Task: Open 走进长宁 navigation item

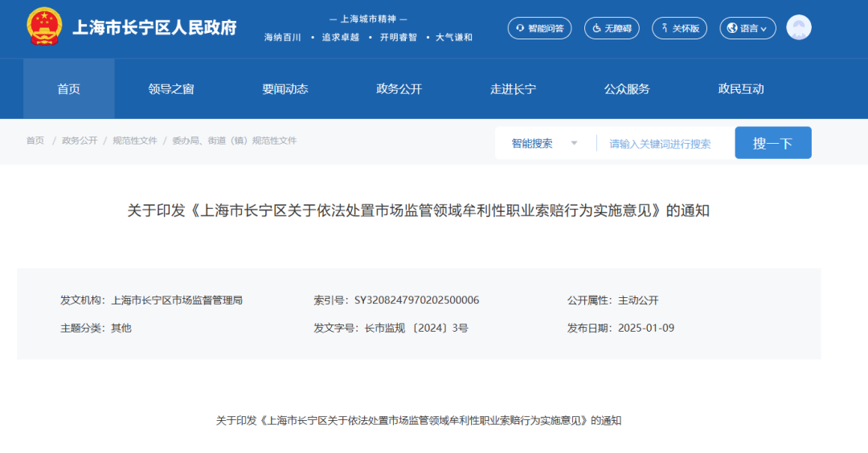Action: (x=513, y=89)
